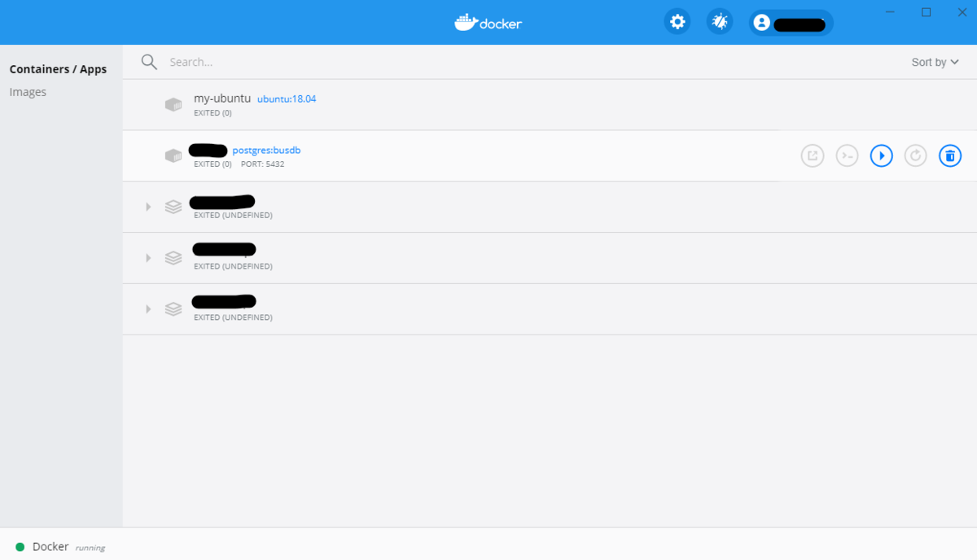
Task: Click the search magnifier icon
Action: pos(149,62)
